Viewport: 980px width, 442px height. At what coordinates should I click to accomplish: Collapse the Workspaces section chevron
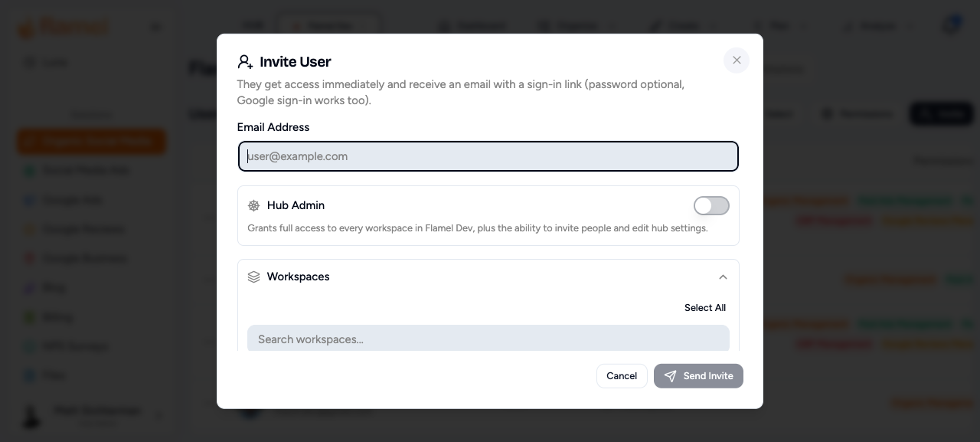(723, 277)
